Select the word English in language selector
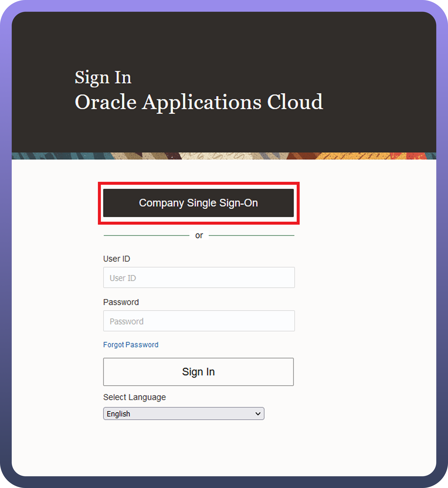This screenshot has width=448, height=488. [x=118, y=414]
